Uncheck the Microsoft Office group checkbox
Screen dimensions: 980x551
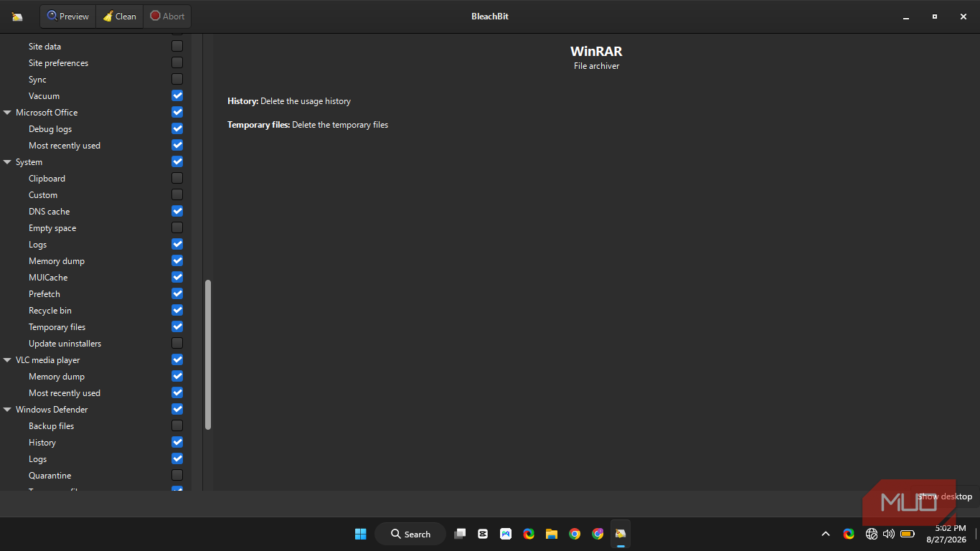(177, 112)
